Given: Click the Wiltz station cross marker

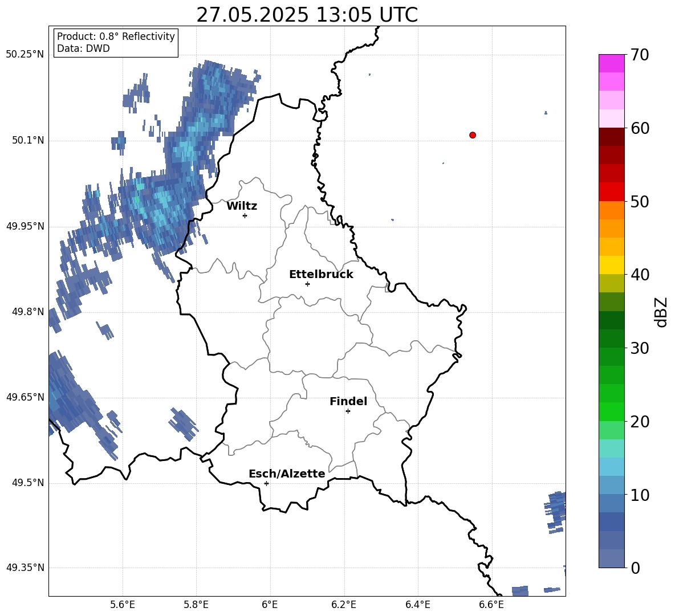Looking at the screenshot, I should coord(245,215).
